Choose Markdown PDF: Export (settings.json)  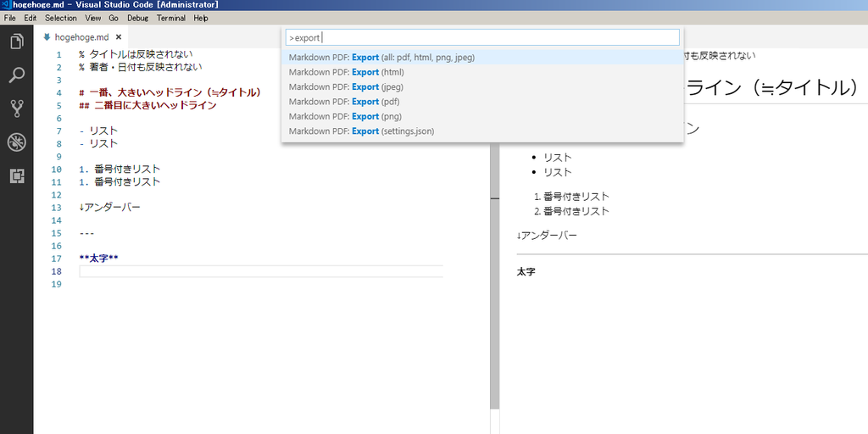[x=482, y=131]
